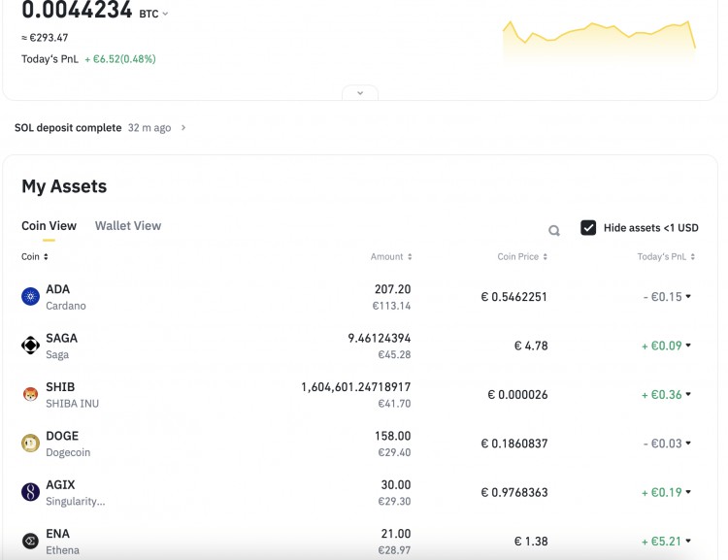Sort assets by Today's PnL arrows

tap(692, 257)
